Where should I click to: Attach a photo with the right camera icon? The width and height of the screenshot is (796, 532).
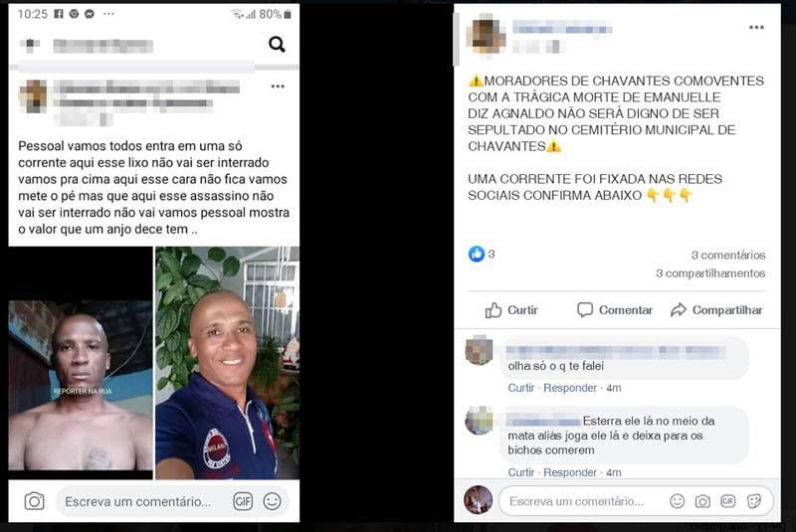click(702, 501)
